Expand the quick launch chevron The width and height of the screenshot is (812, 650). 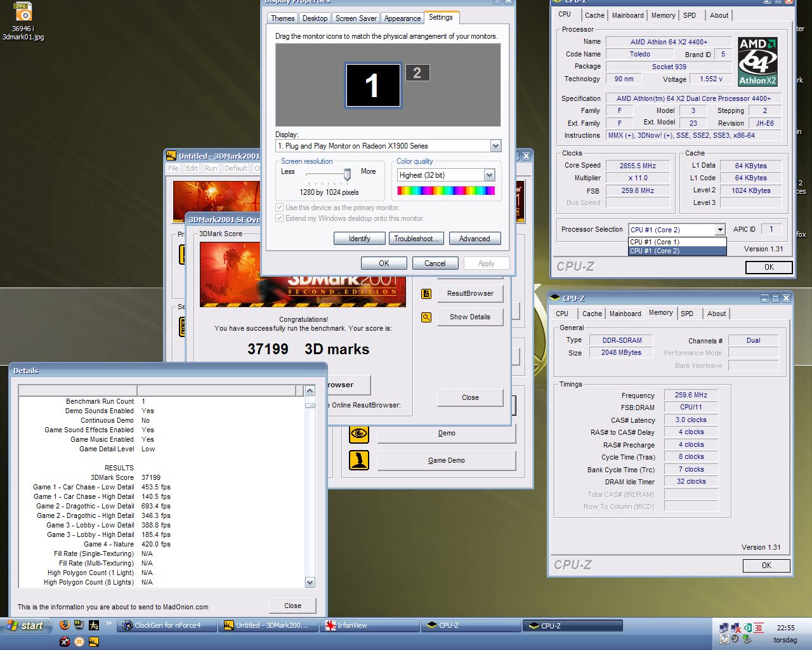tap(108, 624)
